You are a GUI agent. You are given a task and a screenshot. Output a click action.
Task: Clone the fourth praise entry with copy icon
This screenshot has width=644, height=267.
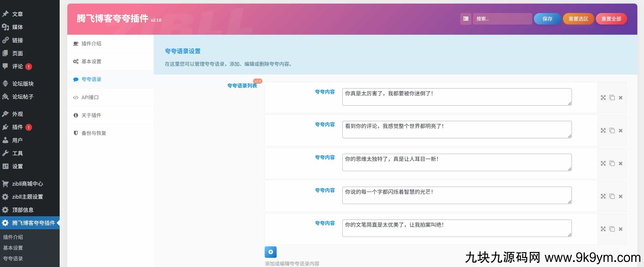coord(612,196)
